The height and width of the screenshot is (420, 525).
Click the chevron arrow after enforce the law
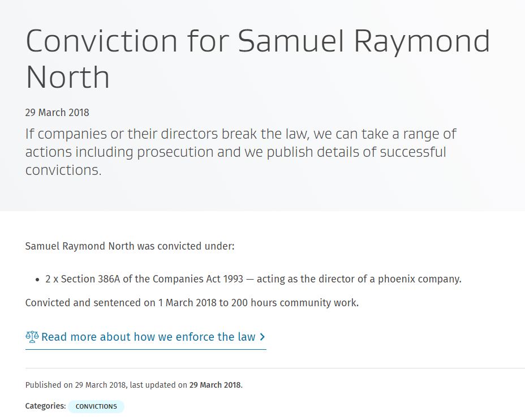(262, 337)
